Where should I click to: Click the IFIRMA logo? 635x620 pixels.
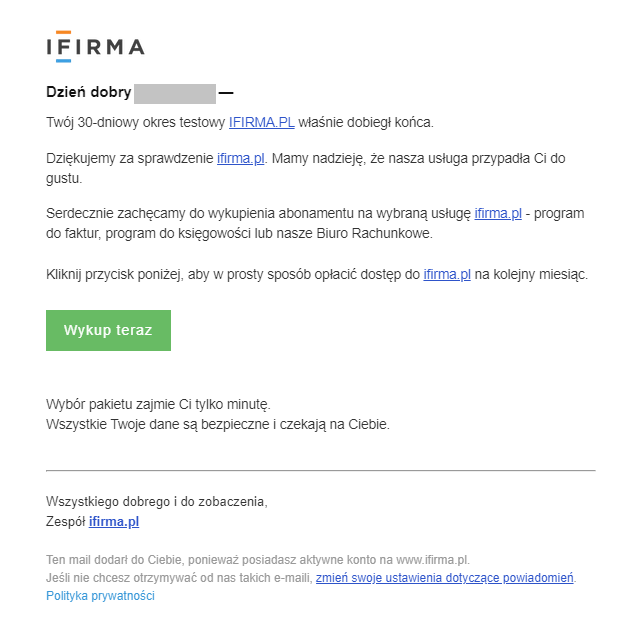[95, 46]
